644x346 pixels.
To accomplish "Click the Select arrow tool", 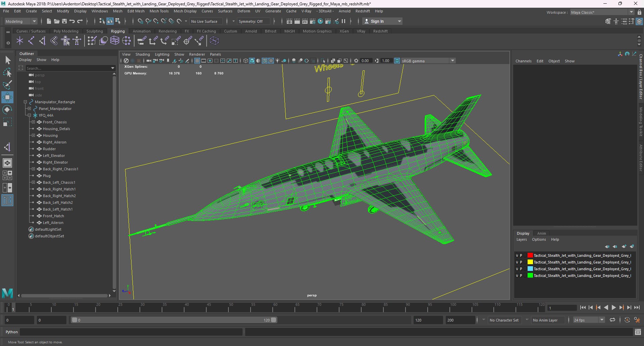I will pyautogui.click(x=7, y=60).
